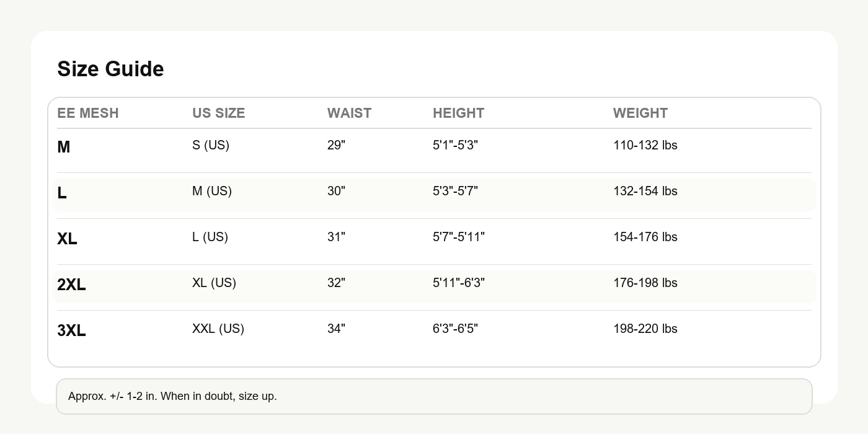Image resolution: width=868 pixels, height=434 pixels.
Task: Select the EE MESH column header
Action: 87,113
